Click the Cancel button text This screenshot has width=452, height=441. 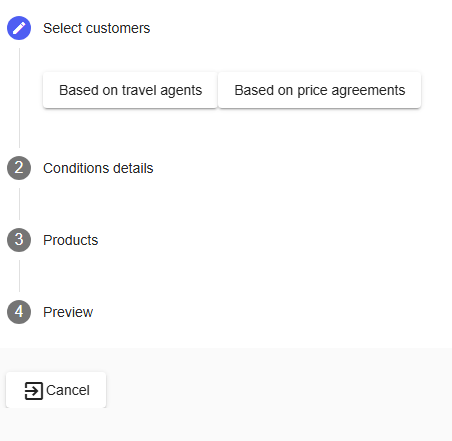(x=68, y=390)
